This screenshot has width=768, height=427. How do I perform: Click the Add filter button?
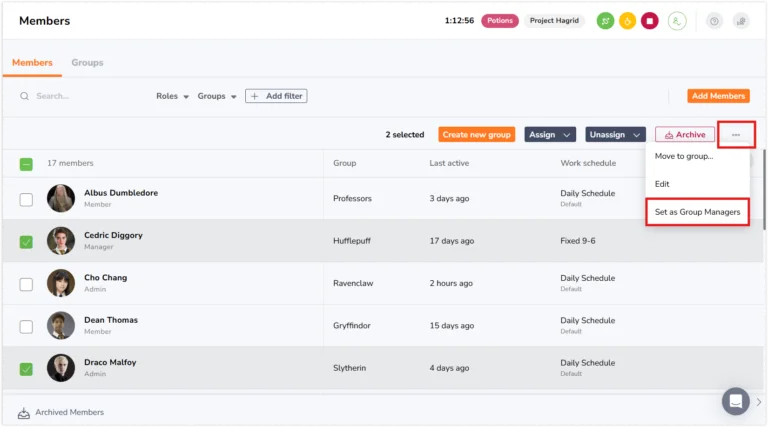point(276,96)
